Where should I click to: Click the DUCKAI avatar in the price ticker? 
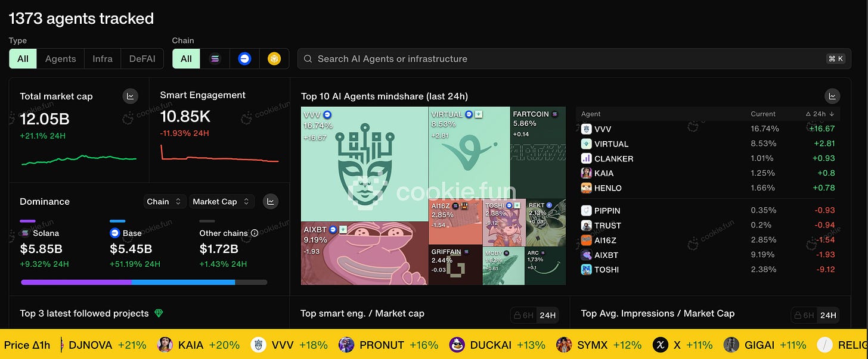point(457,345)
